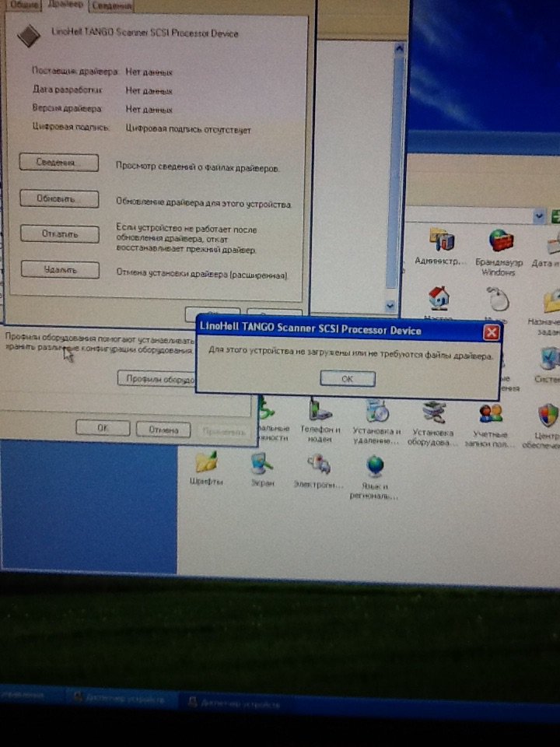Click the 'Цифровая подпись отсутствует' text
This screenshot has height=747, width=560.
point(188,129)
